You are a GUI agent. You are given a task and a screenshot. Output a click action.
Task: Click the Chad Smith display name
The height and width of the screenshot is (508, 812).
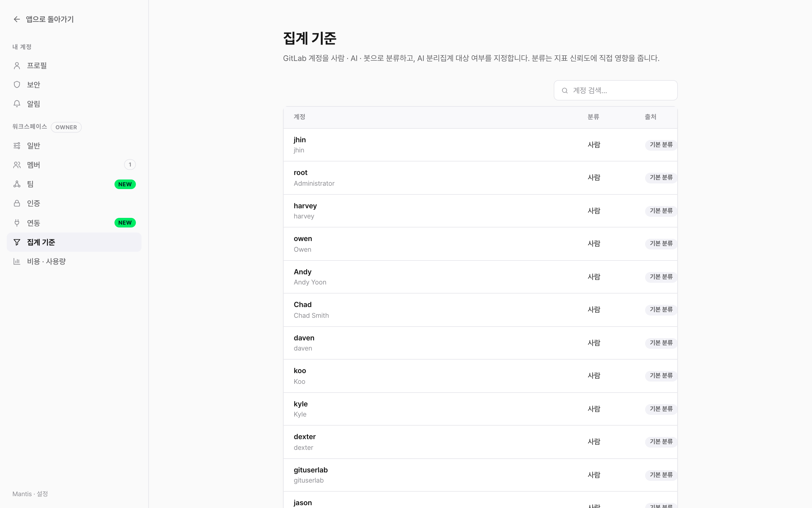(x=311, y=316)
